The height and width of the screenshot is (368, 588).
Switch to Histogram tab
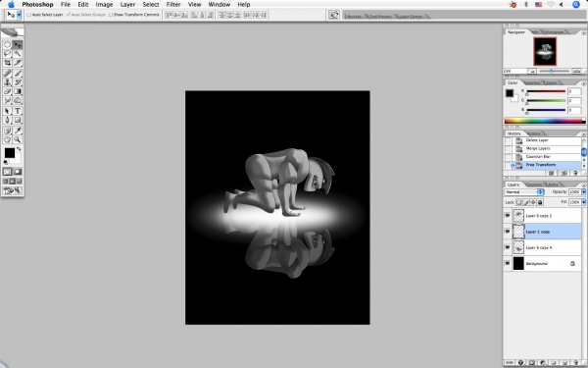click(554, 32)
